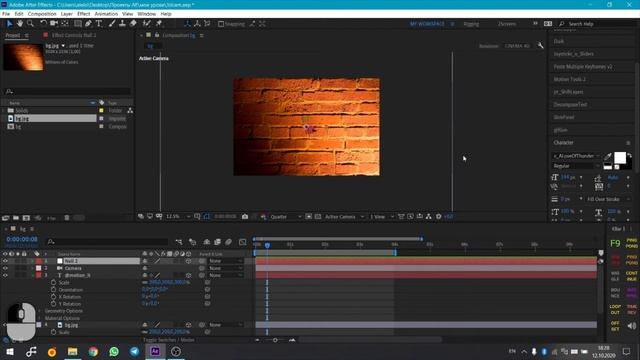Viewport: 640px width, 360px height.
Task: Open the File menu
Action: point(6,14)
